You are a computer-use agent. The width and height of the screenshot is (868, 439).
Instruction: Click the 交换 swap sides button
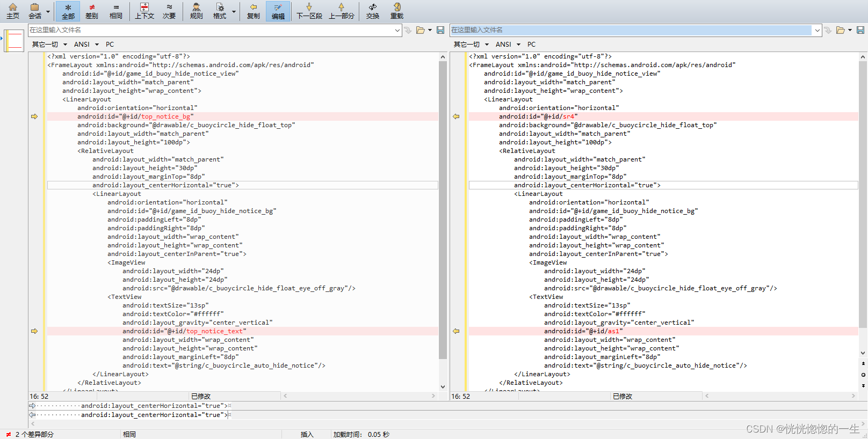tap(373, 11)
